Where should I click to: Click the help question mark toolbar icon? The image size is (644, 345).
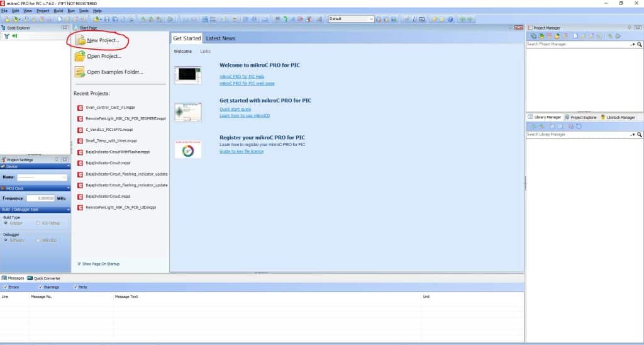pyautogui.click(x=450, y=19)
